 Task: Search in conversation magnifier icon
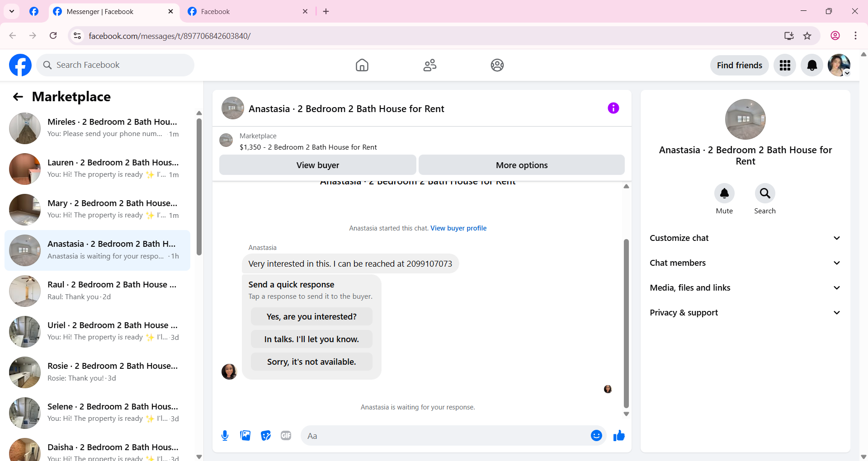(765, 193)
